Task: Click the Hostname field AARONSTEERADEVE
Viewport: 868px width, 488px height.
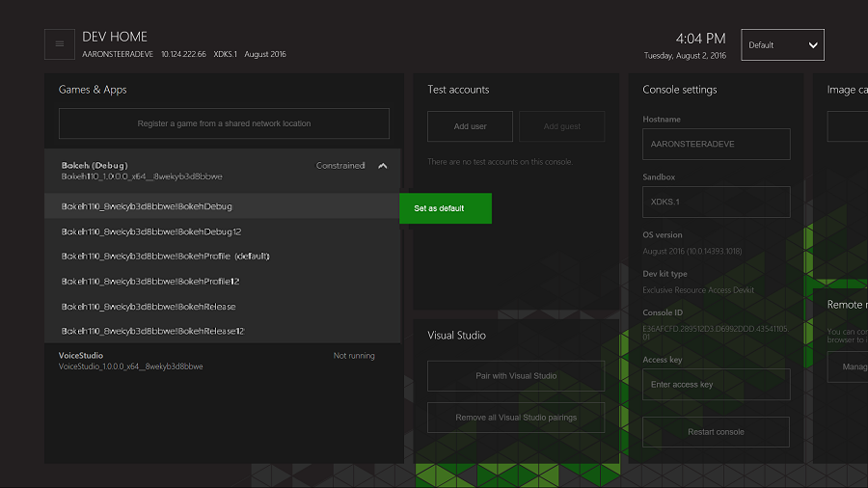Action: point(716,144)
